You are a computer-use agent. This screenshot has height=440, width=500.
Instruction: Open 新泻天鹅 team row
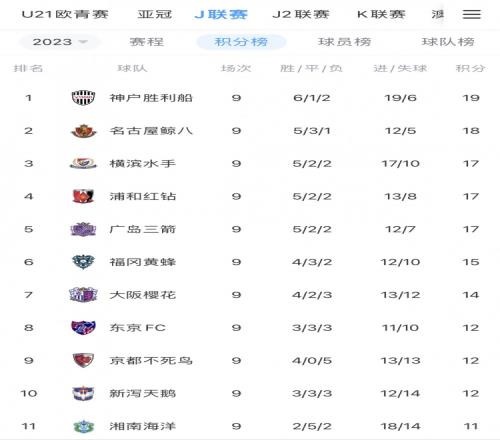coord(250,393)
